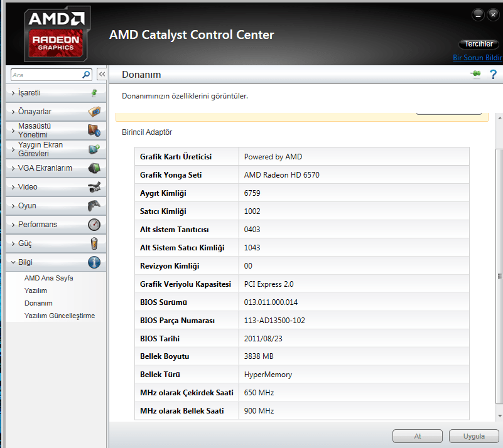Viewport: 503px width, 448px height.
Task: Open the Yazılım info page
Action: click(36, 291)
